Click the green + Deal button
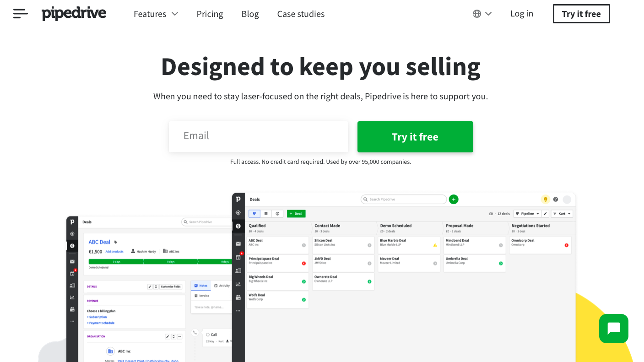Viewport: 644px width, 362px height. point(296,214)
